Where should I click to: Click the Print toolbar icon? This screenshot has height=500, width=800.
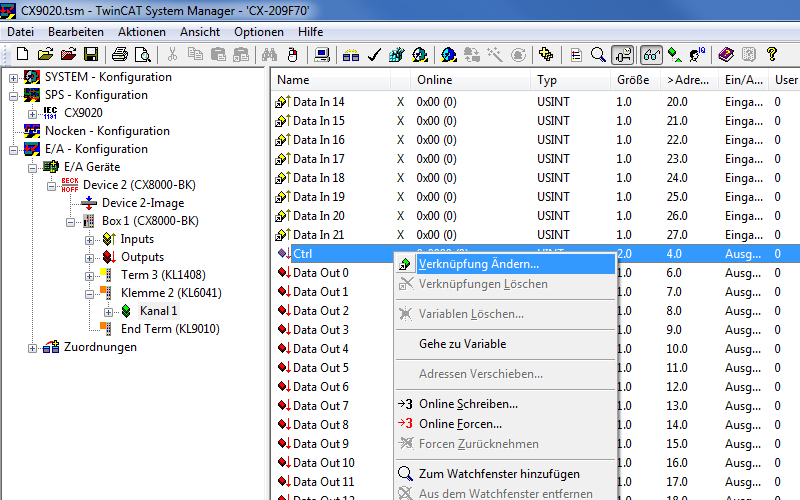120,54
